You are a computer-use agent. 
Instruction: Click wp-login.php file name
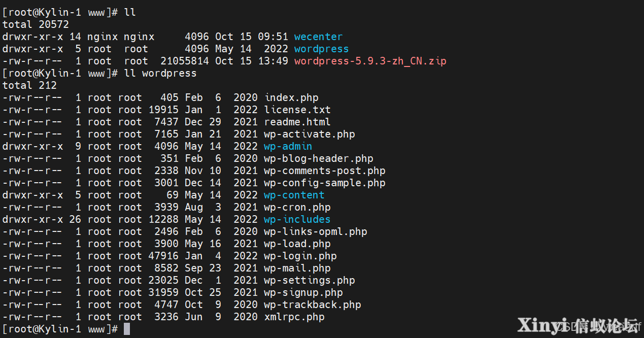(x=300, y=256)
